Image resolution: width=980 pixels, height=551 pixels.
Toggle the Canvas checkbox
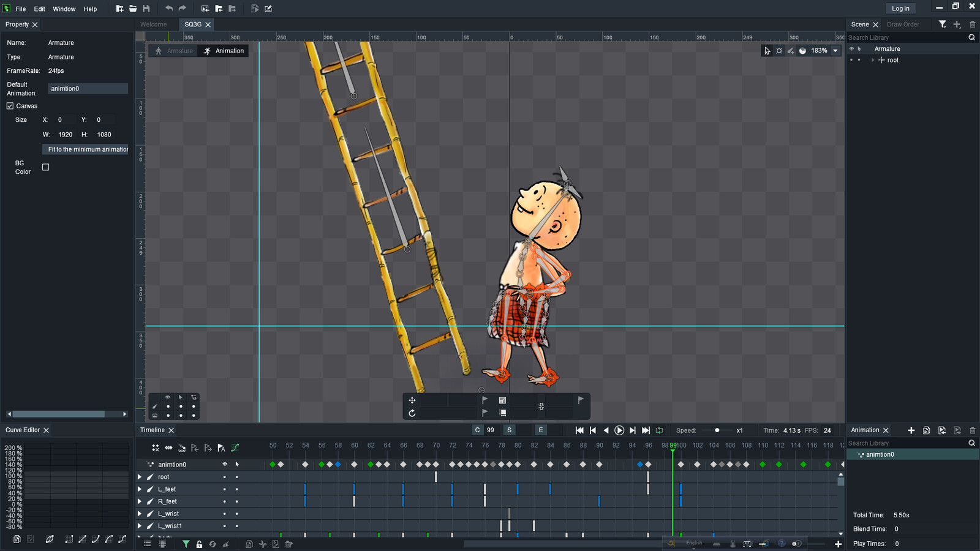click(x=10, y=106)
